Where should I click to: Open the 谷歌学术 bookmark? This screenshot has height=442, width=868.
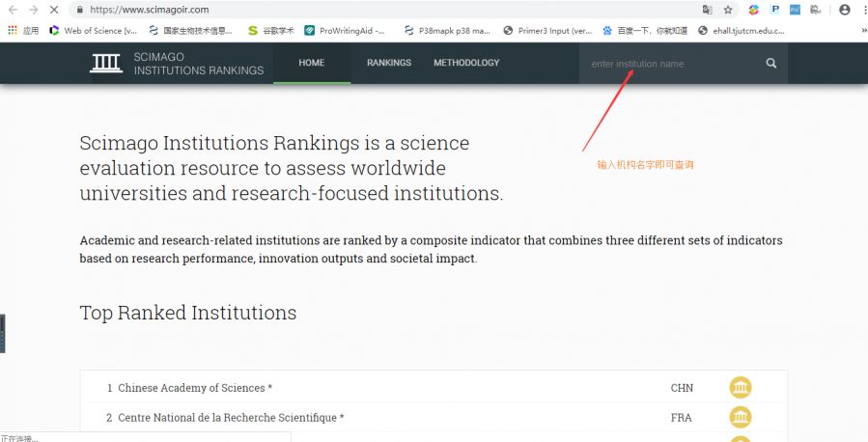point(270,31)
